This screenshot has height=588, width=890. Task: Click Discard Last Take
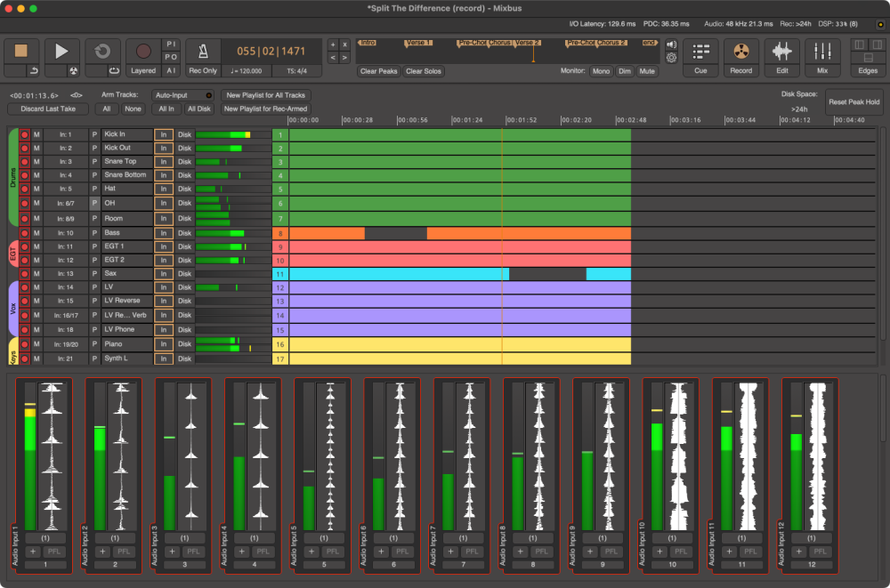point(47,109)
